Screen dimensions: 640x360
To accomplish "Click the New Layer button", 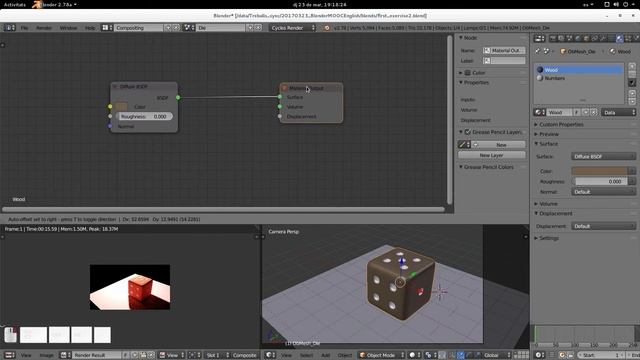I will tap(491, 155).
